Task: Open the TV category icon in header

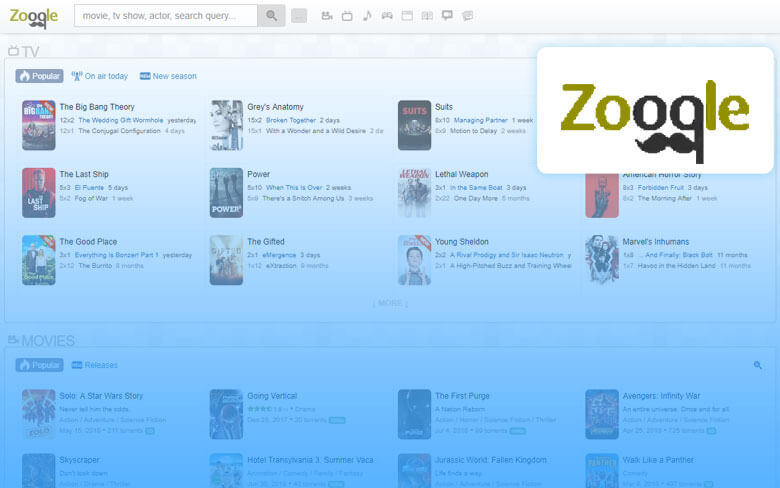Action: pos(347,16)
